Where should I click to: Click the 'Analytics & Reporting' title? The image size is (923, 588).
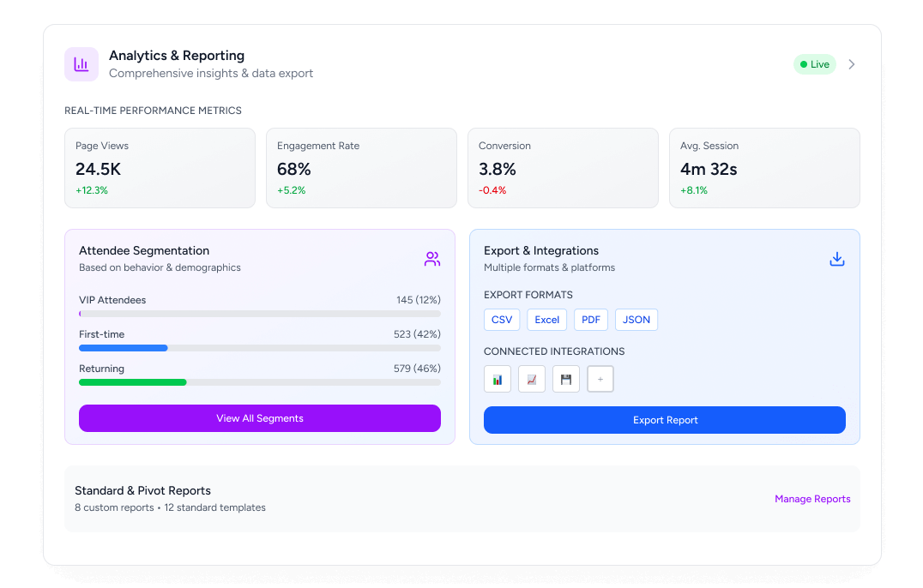[x=177, y=55]
